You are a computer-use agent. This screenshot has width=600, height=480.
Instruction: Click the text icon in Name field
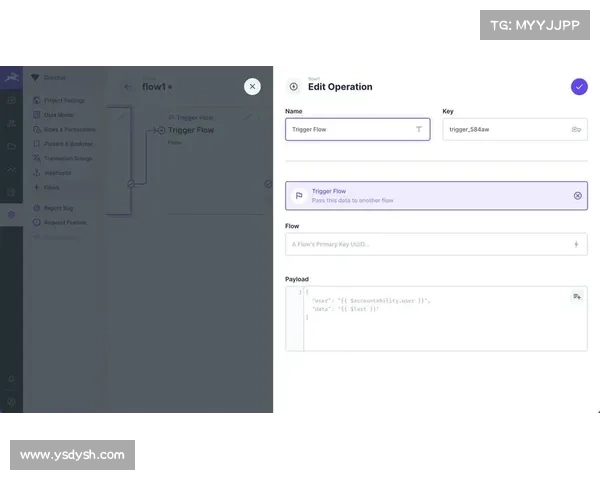click(418, 129)
